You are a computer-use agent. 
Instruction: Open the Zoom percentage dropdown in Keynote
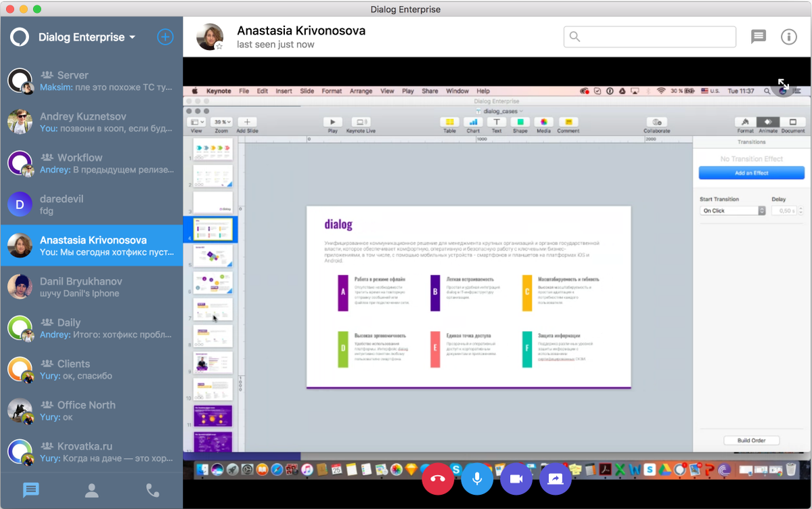pyautogui.click(x=221, y=122)
